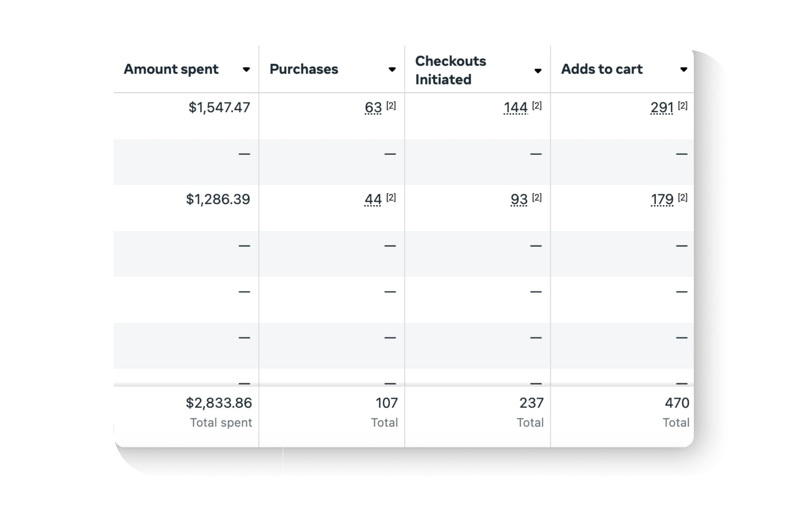Select the $1,547.47 amount spent cell
812x507 pixels.
coord(219,108)
